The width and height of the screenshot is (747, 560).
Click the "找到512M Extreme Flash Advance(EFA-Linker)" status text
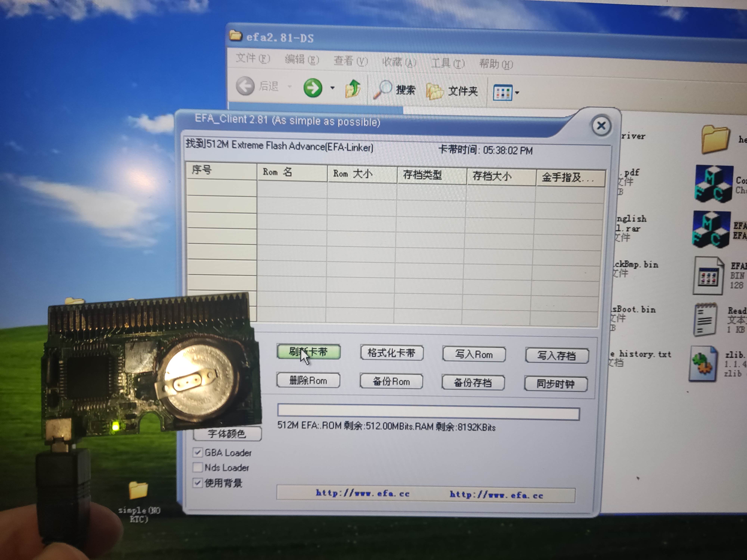(279, 145)
